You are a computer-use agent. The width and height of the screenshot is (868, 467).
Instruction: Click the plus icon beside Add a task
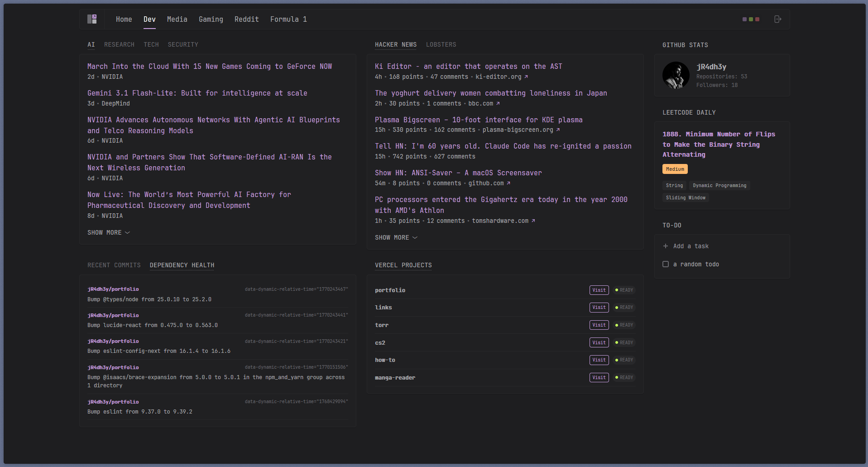[x=666, y=246]
